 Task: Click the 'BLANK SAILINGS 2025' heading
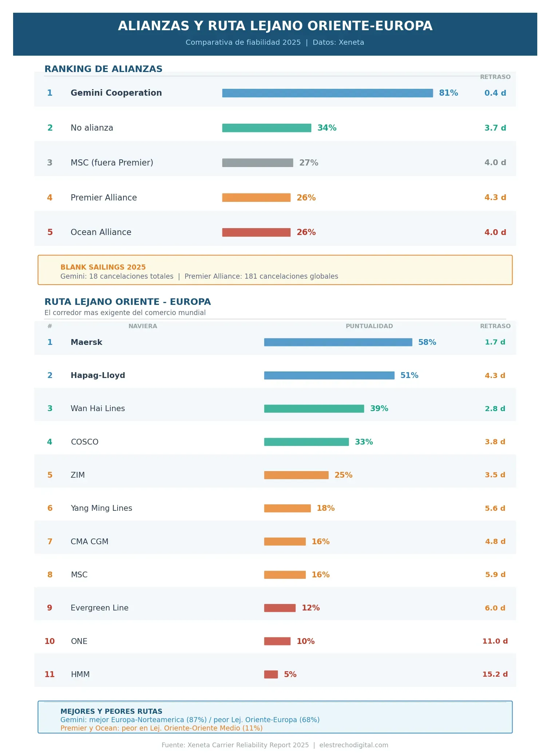click(x=103, y=267)
